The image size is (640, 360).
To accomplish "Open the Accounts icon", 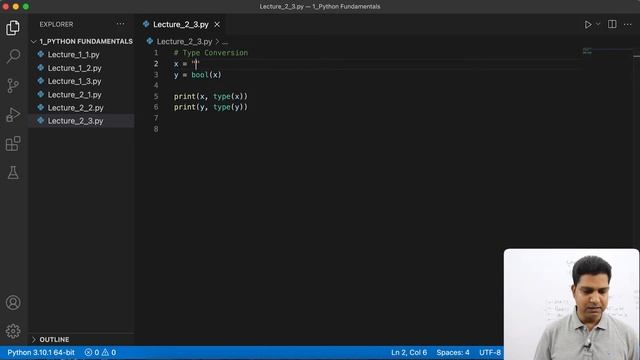I will pyautogui.click(x=13, y=302).
